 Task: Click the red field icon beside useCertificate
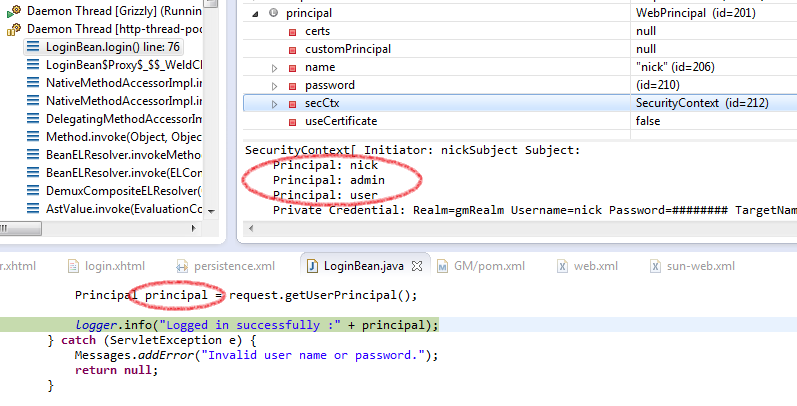tap(293, 122)
